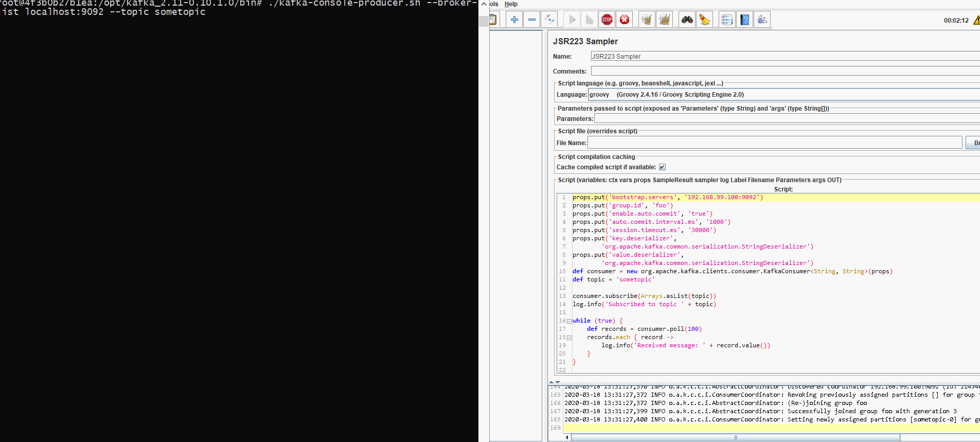Click the terminal scrollbar thumb
This screenshot has height=442, width=980.
(x=484, y=21)
